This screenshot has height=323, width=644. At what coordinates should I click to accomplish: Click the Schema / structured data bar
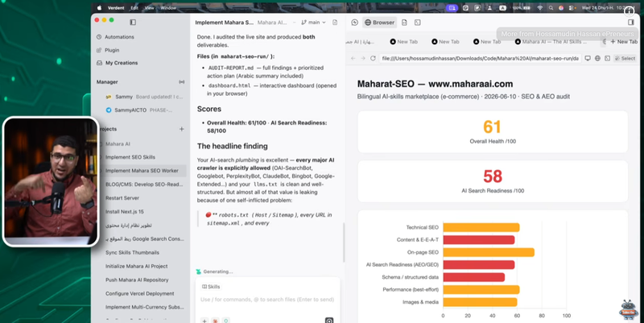point(473,277)
